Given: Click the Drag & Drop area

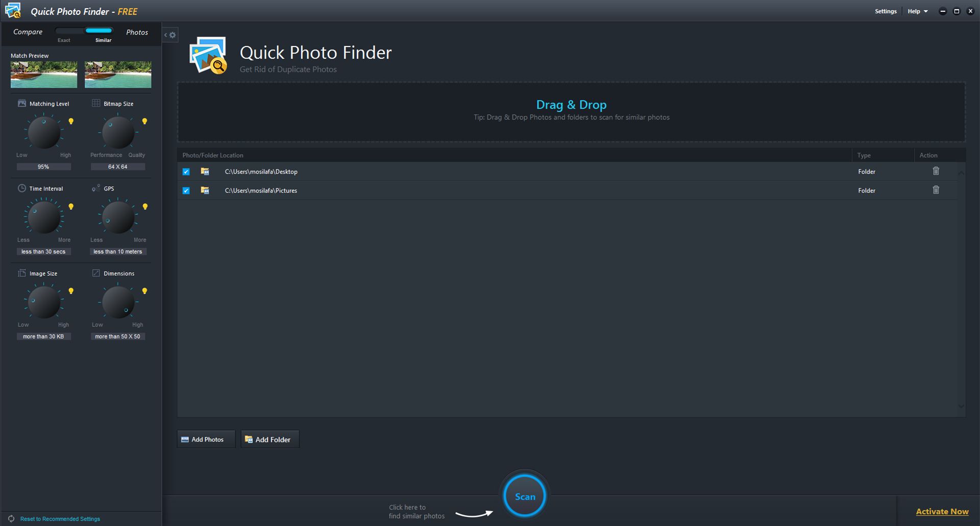Looking at the screenshot, I should click(571, 112).
